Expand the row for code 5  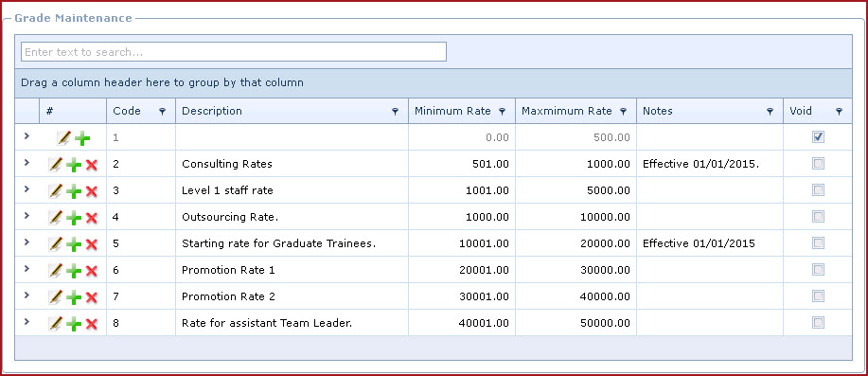point(27,242)
